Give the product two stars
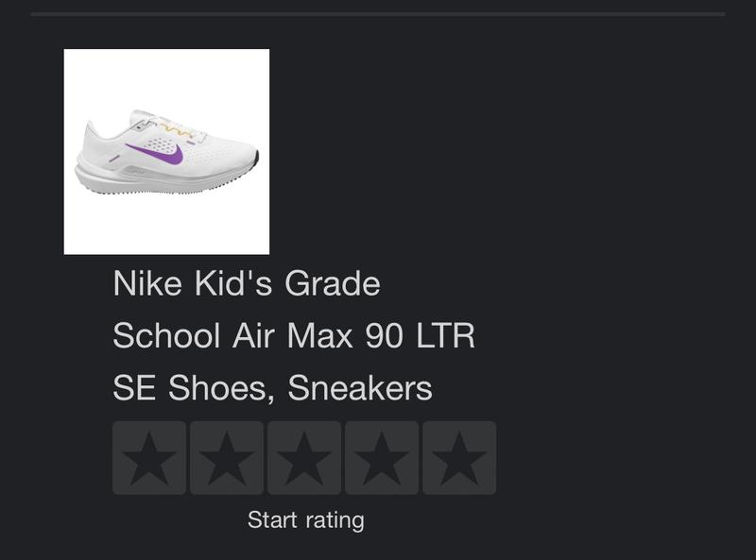756x560 pixels. pyautogui.click(x=227, y=458)
